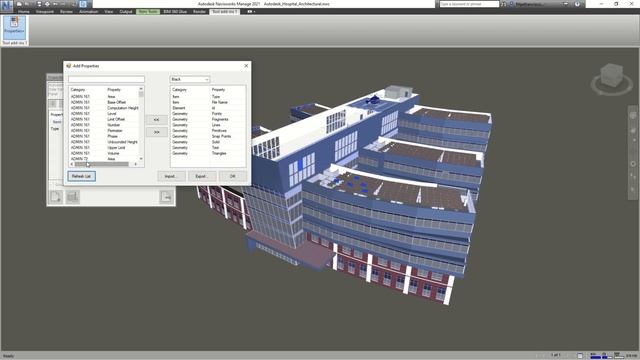
Task: Click the binoculars search icon in title bar
Action: (504, 4)
